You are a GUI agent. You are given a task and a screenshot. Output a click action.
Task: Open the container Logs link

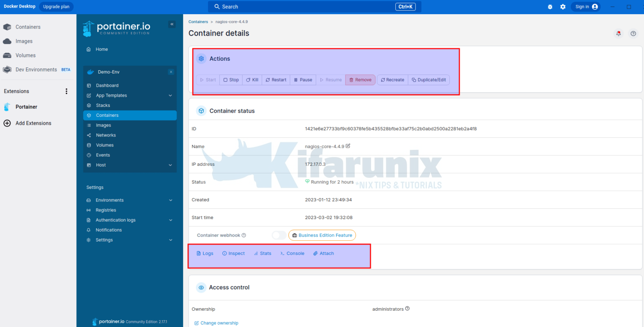[x=205, y=253]
